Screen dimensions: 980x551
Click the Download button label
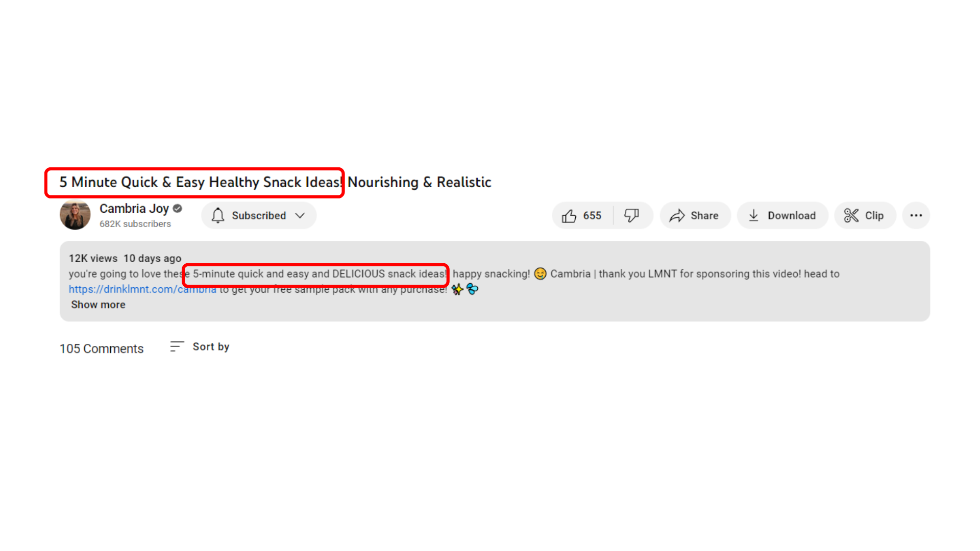pyautogui.click(x=792, y=216)
